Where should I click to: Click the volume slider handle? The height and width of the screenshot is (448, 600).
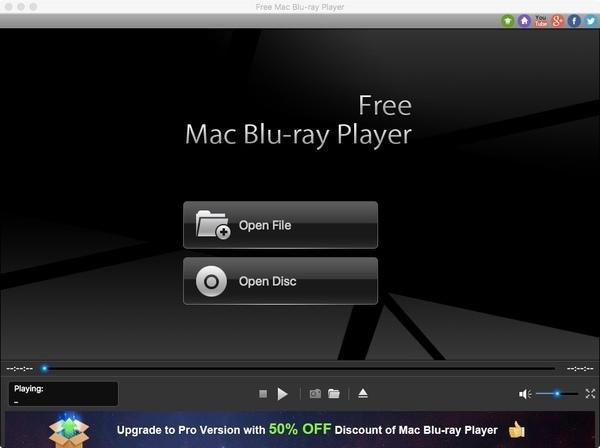558,393
